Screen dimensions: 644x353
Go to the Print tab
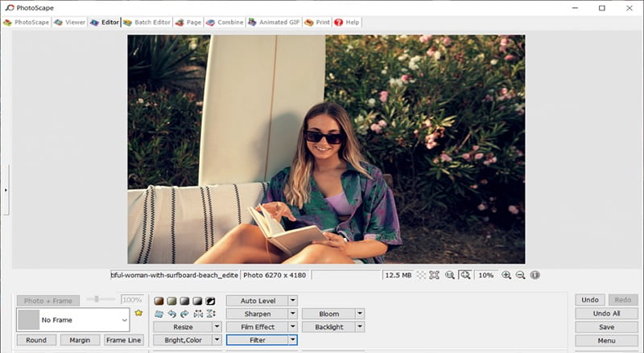pyautogui.click(x=317, y=23)
